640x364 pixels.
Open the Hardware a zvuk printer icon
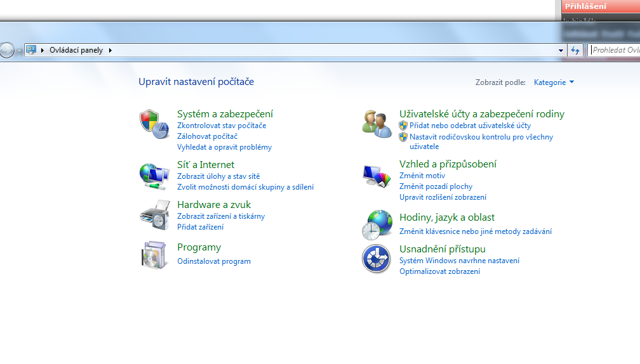(x=155, y=215)
